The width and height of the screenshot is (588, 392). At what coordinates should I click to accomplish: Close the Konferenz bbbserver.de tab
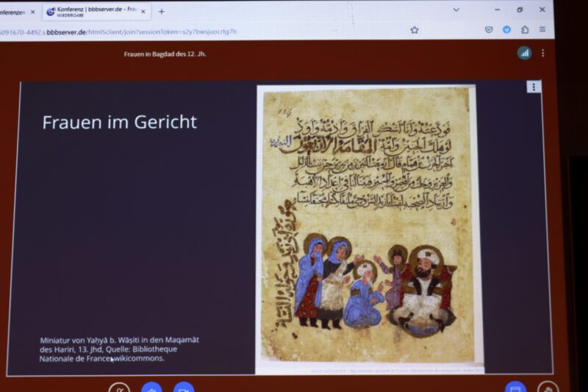click(x=143, y=12)
